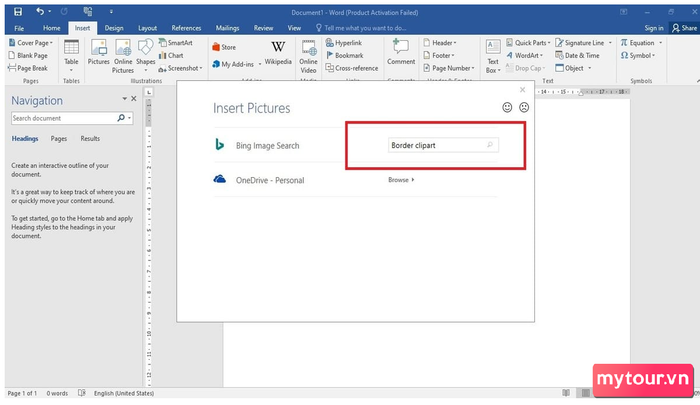Screen dimensions: 700x405
Task: Click the English (United States) language indicator
Action: pyautogui.click(x=124, y=393)
